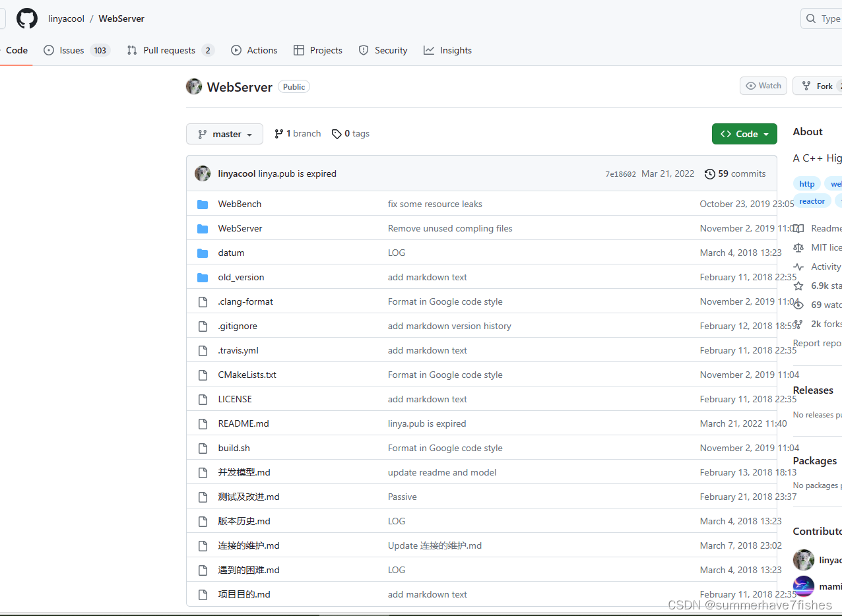
Task: Select the Projects tab
Action: pyautogui.click(x=325, y=50)
